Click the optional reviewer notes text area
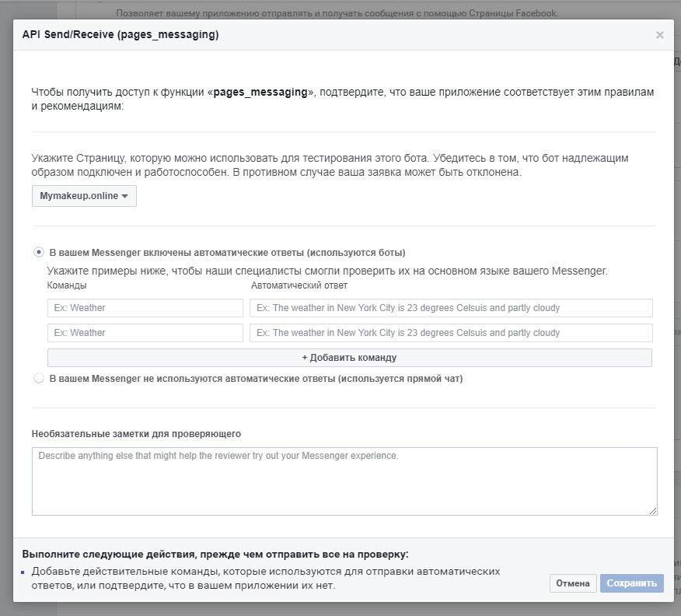 point(344,481)
